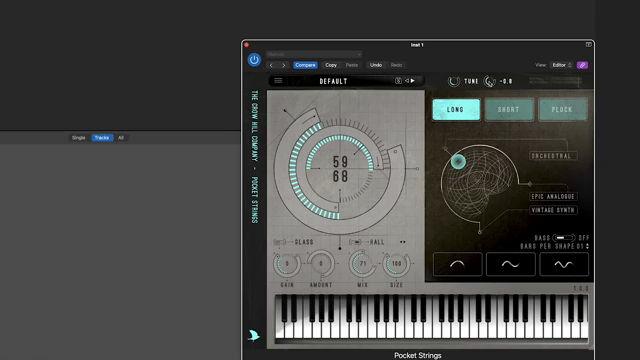The image size is (640, 360).
Task: Select the PLUCK articulation
Action: click(562, 109)
